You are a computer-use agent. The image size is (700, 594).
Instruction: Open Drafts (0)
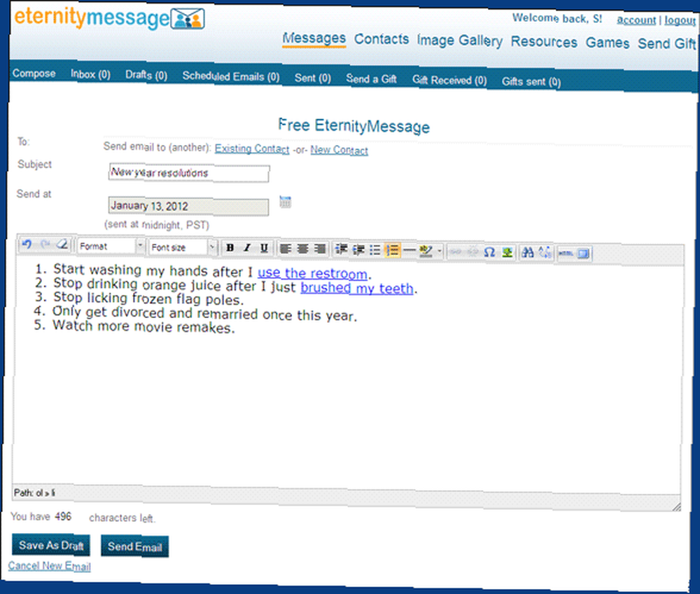coord(146,75)
